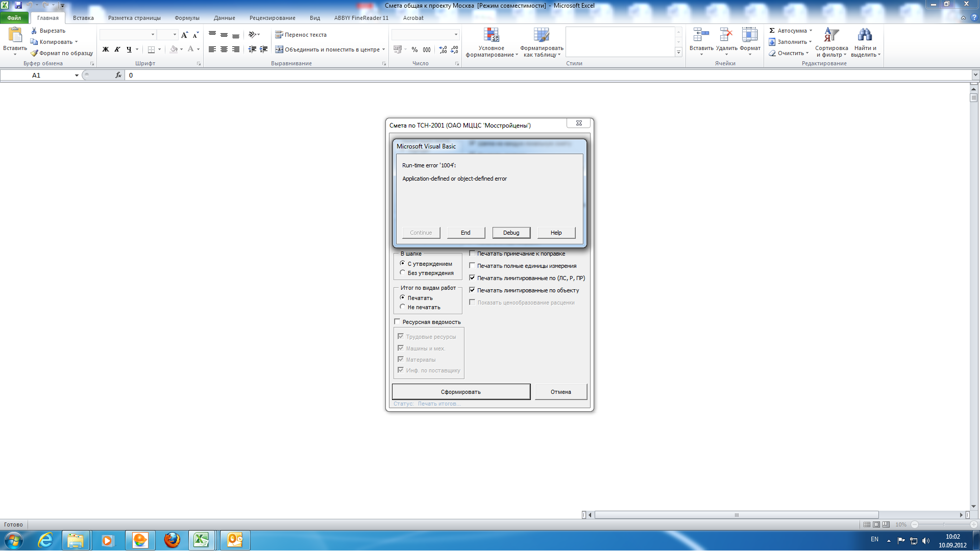
Task: Uncheck 'Печатать лимитированные по (ЛС, Р, ПР)'
Action: [472, 278]
